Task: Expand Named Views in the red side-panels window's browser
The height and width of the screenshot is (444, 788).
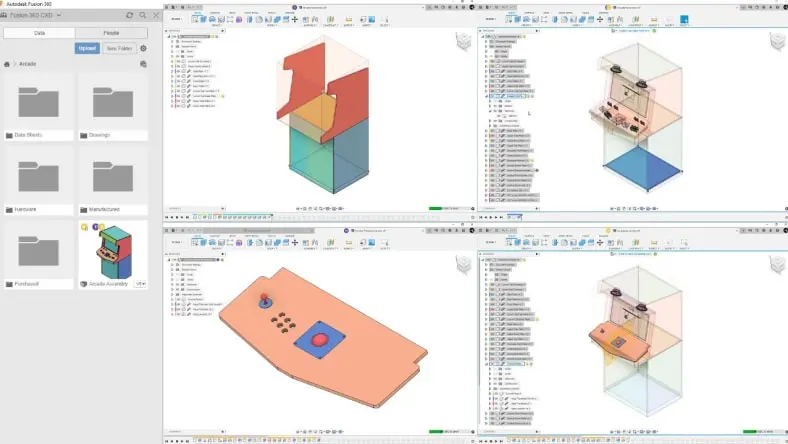Action: click(172, 46)
